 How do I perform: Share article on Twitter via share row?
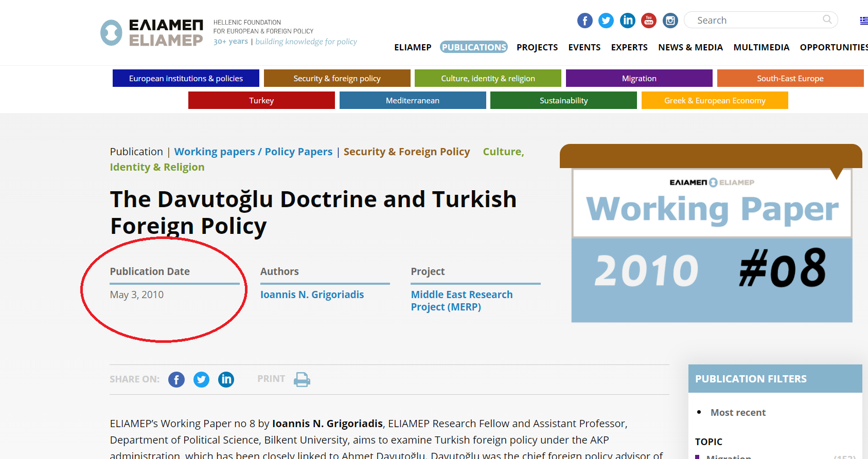pos(201,379)
